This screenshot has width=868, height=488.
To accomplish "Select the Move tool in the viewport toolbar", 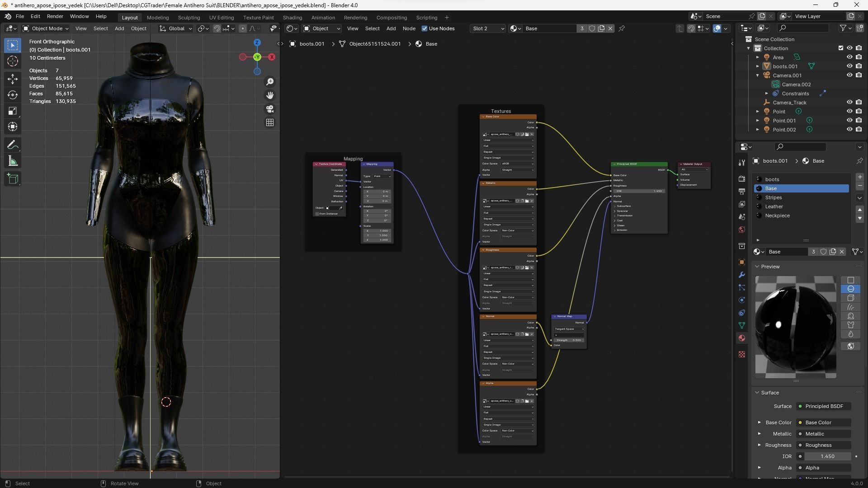I will tap(13, 79).
